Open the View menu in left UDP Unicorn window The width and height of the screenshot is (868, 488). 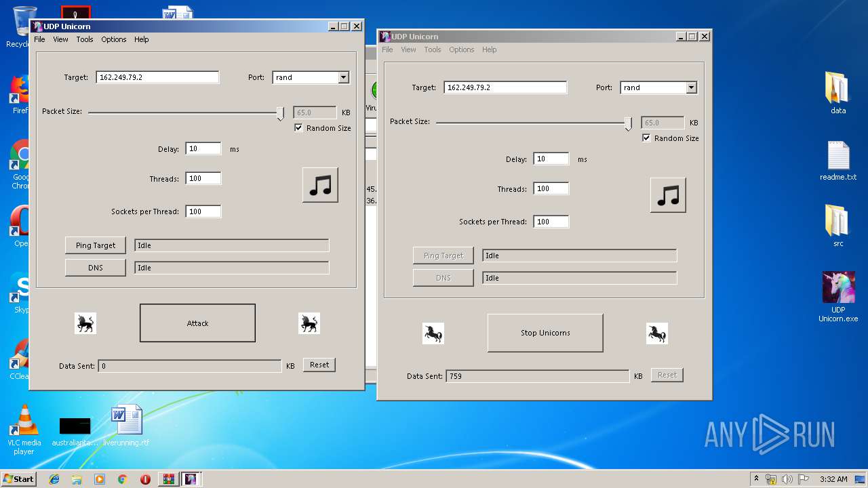click(60, 39)
